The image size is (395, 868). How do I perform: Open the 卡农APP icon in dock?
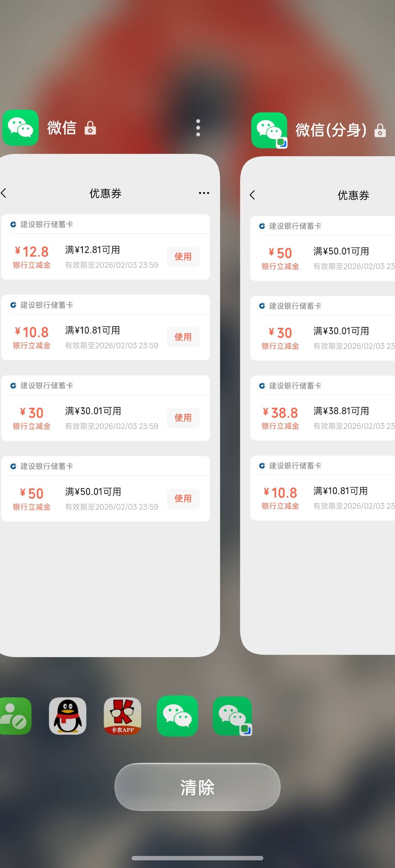pyautogui.click(x=123, y=716)
